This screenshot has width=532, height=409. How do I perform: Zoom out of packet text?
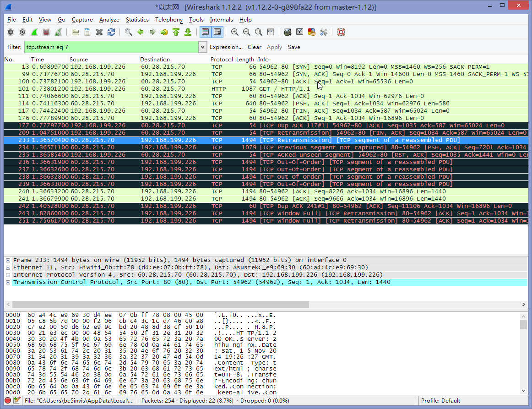pyautogui.click(x=247, y=32)
